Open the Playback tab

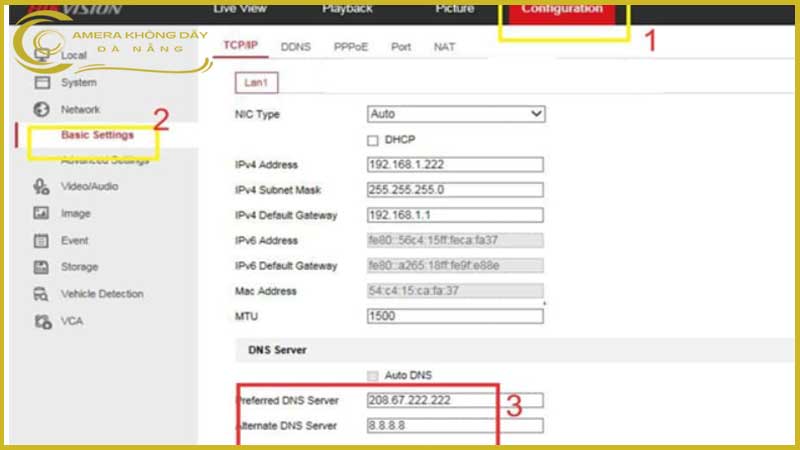pos(347,9)
